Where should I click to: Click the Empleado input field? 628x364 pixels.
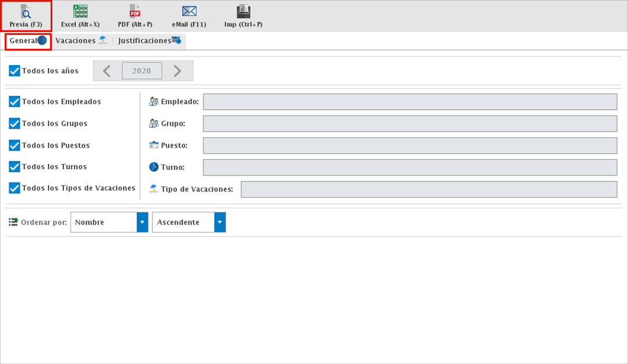click(409, 102)
